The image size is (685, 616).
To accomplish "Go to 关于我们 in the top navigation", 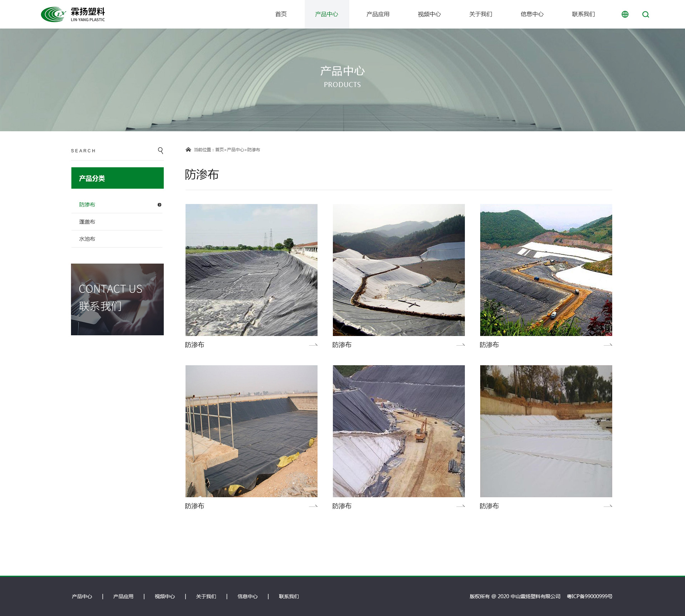I will click(481, 14).
